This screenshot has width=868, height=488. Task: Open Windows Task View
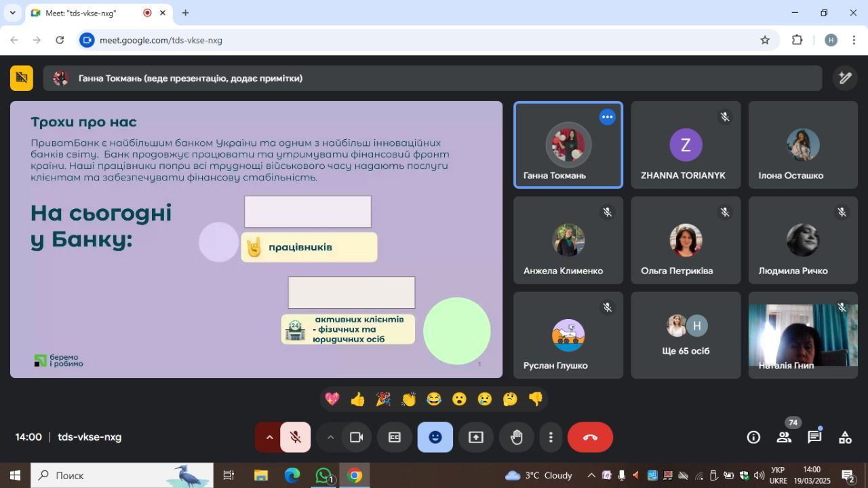click(229, 475)
